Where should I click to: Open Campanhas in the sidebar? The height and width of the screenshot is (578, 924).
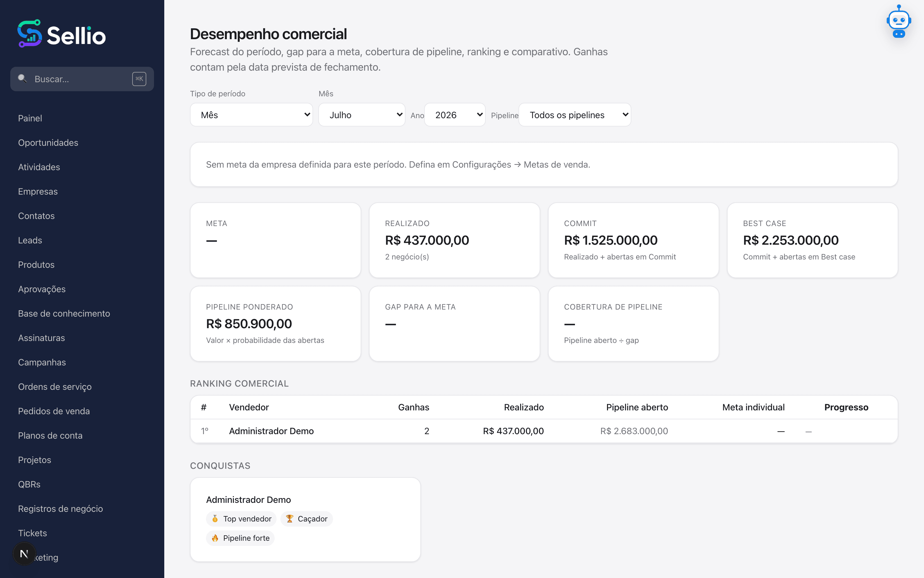42,363
